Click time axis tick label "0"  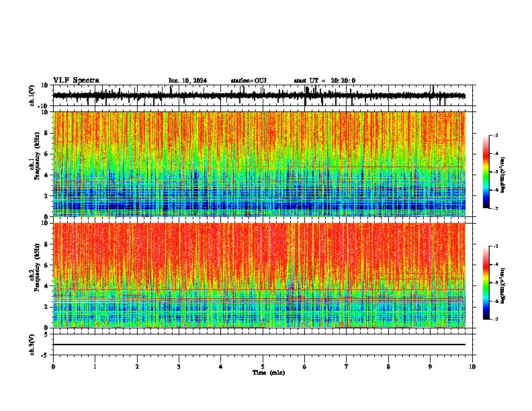click(53, 367)
